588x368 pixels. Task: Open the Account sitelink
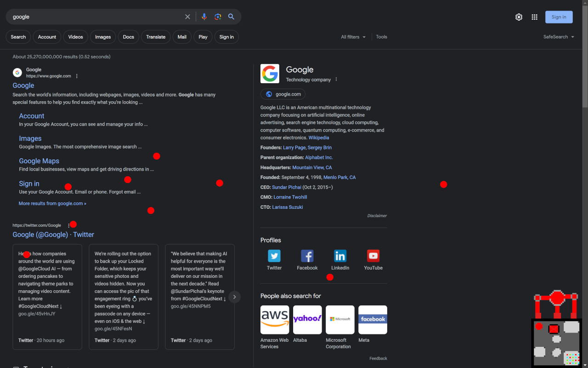coord(32,116)
